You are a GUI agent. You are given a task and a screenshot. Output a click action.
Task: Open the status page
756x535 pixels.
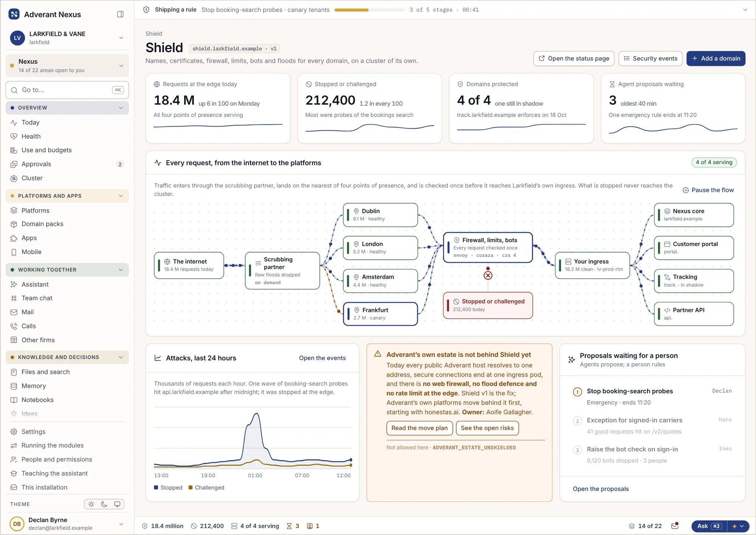coord(574,59)
